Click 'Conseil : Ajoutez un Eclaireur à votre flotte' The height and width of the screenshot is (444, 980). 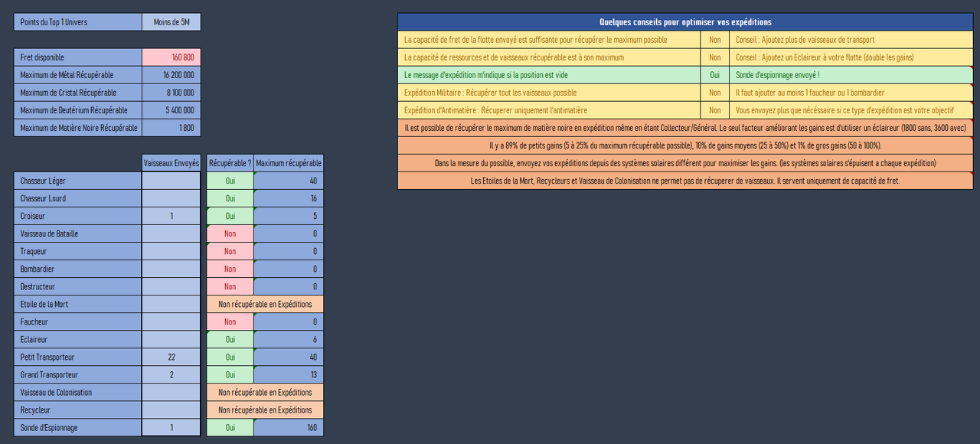click(851, 57)
